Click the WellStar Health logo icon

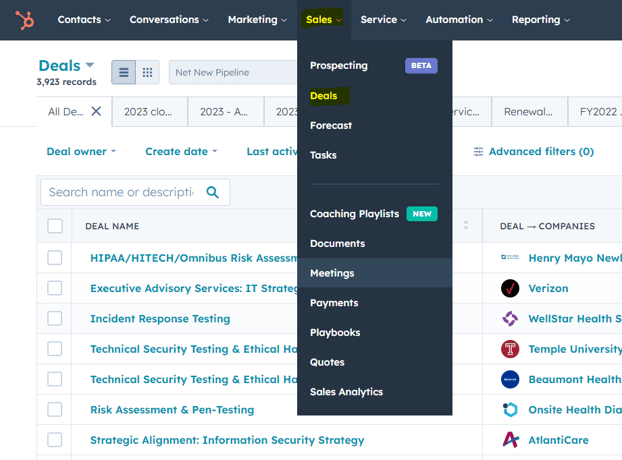pos(510,319)
